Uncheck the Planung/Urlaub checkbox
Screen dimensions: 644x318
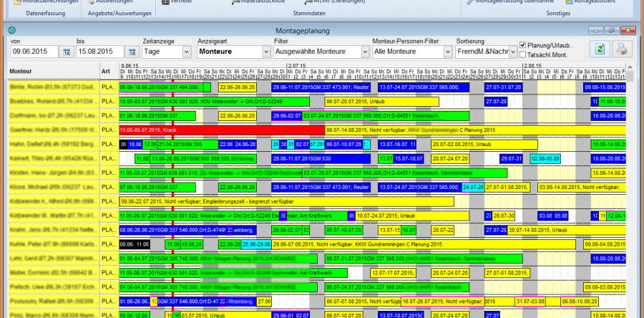pos(523,45)
